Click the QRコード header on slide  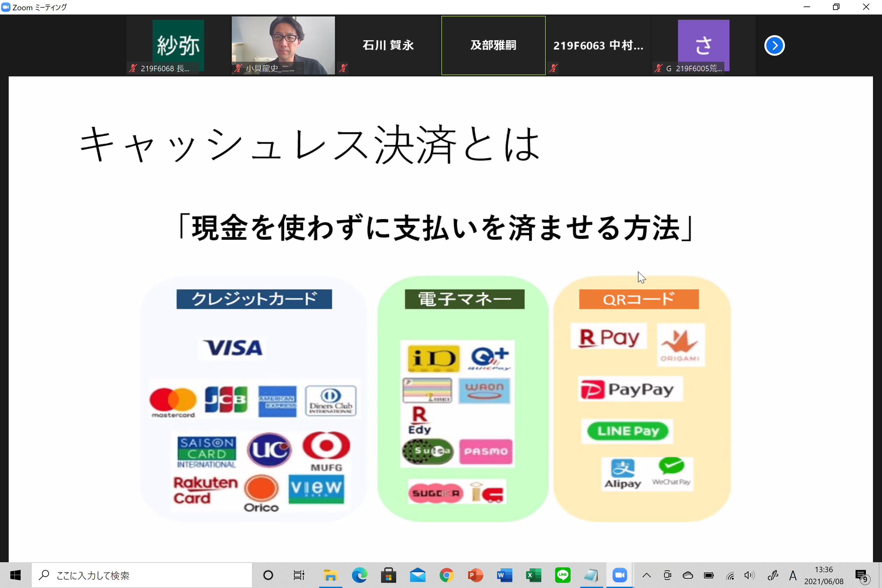[x=639, y=299]
